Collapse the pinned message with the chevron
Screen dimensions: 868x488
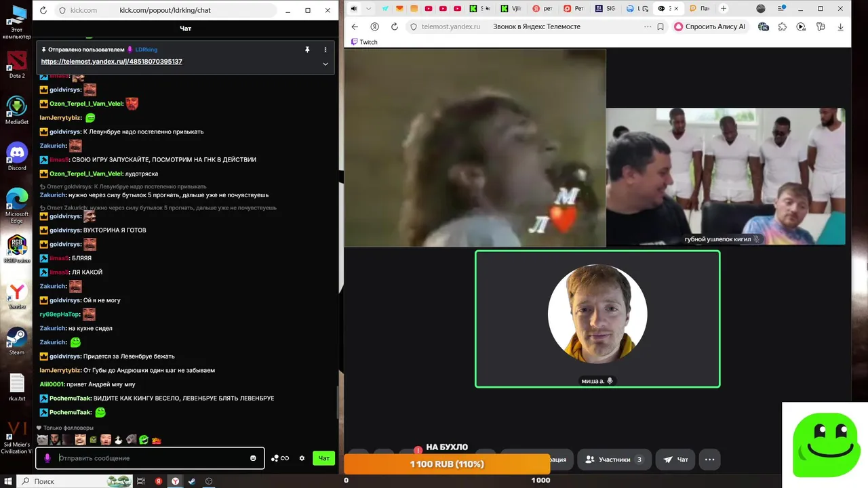click(x=325, y=64)
